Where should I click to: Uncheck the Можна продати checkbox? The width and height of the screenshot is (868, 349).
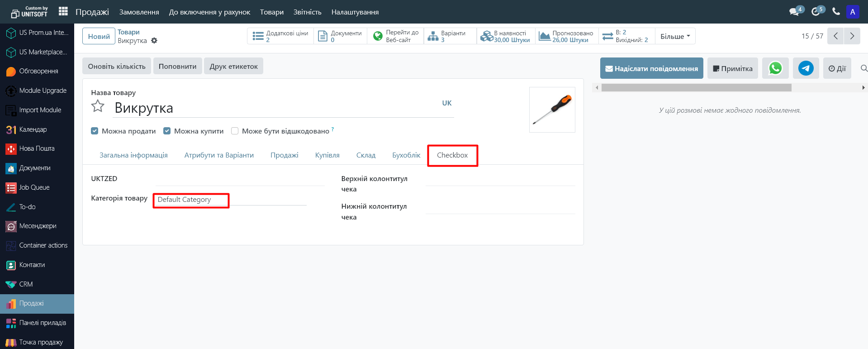[x=95, y=131]
